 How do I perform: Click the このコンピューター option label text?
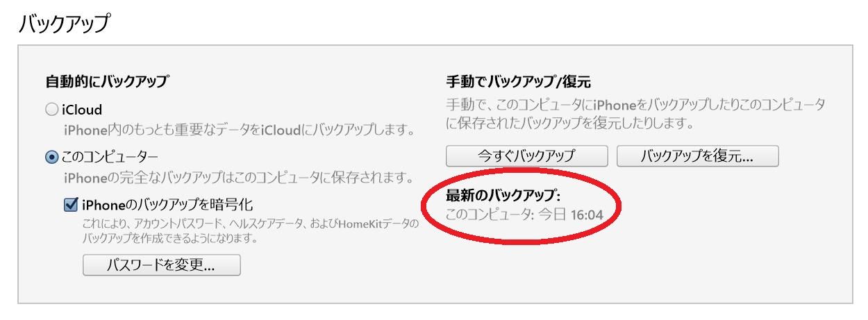(110, 158)
